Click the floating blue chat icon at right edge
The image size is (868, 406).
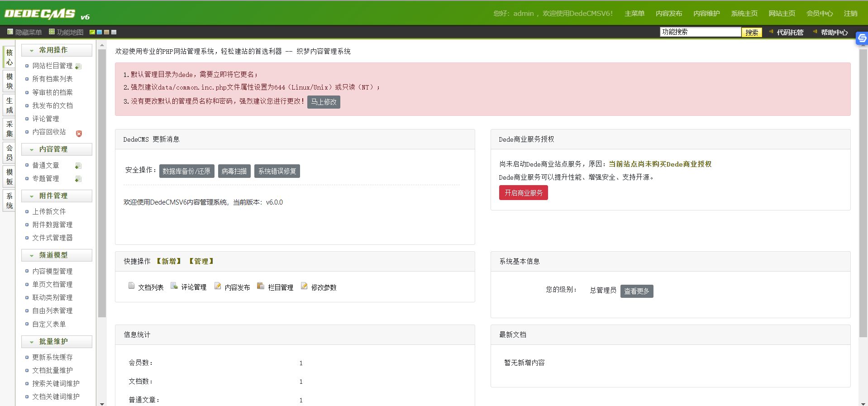862,38
